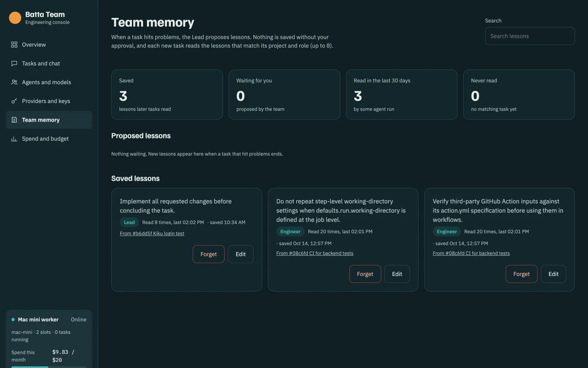Image resolution: width=588 pixels, height=368 pixels.
Task: Edit the 'Implement all requested changes' lesson
Action: [x=240, y=254]
